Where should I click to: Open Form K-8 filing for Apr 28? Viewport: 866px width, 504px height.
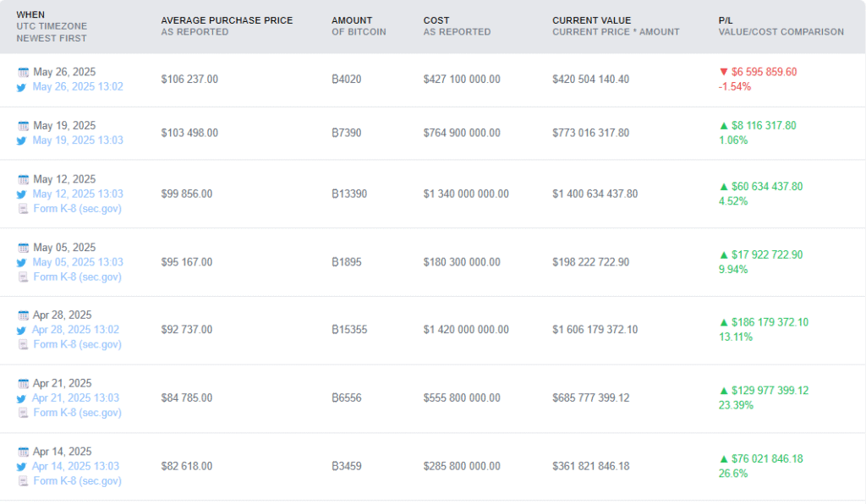pyautogui.click(x=77, y=344)
